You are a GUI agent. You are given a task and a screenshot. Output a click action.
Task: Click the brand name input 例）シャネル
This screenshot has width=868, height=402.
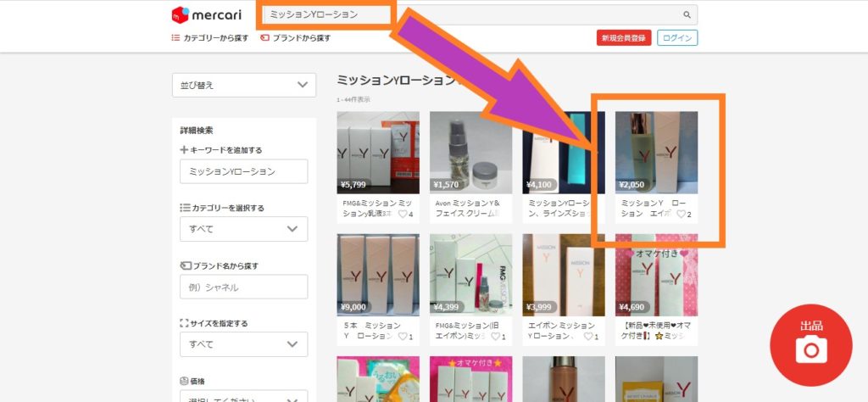coord(244,287)
